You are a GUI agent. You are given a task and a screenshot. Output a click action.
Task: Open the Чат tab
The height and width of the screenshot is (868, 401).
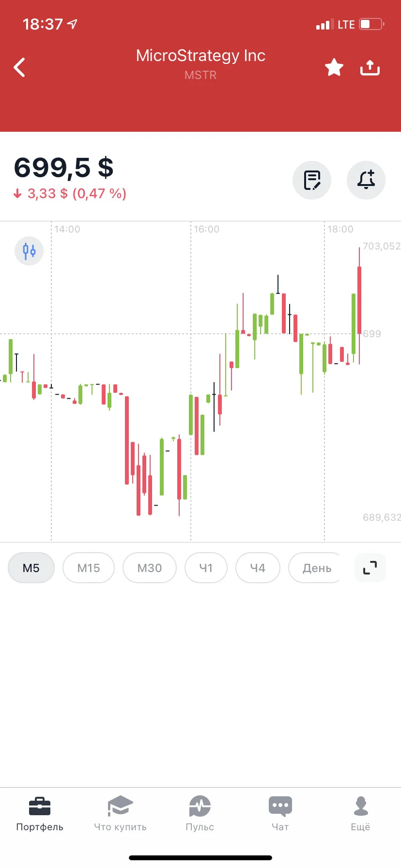[280, 814]
